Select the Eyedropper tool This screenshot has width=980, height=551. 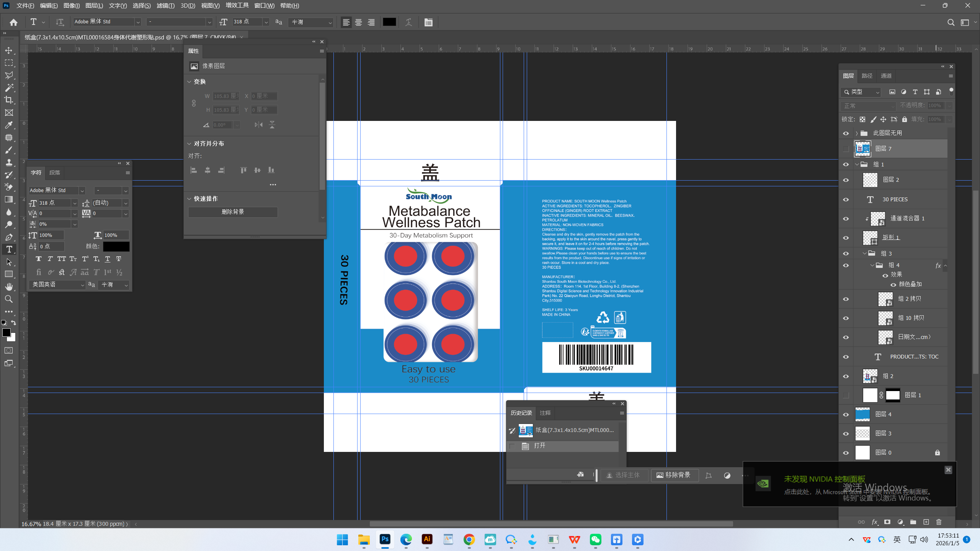[x=9, y=125]
